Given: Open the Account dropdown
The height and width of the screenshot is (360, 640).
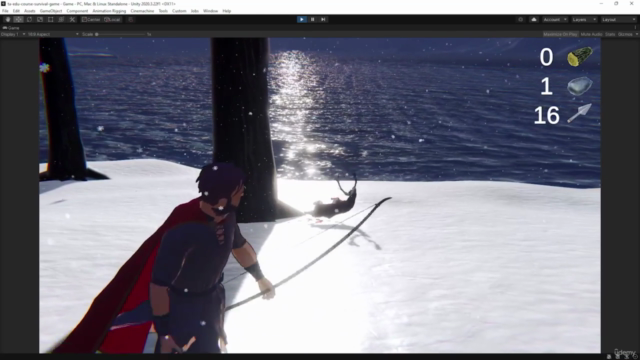Looking at the screenshot, I should coord(555,20).
